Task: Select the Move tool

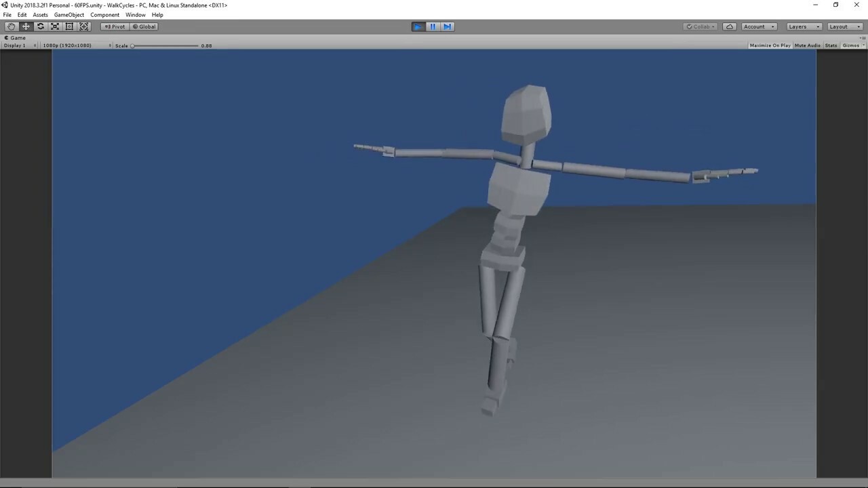Action: click(25, 26)
